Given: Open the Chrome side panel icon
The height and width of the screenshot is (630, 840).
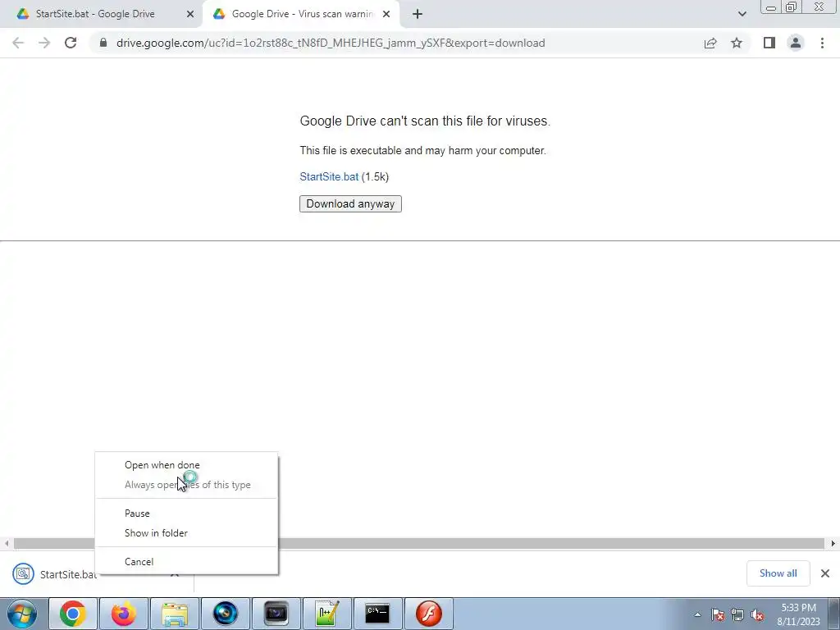Looking at the screenshot, I should pos(769,43).
